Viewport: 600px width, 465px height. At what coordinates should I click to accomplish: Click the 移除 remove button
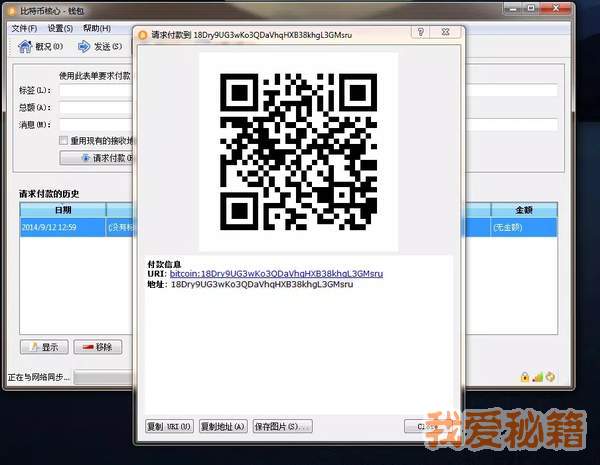98,347
